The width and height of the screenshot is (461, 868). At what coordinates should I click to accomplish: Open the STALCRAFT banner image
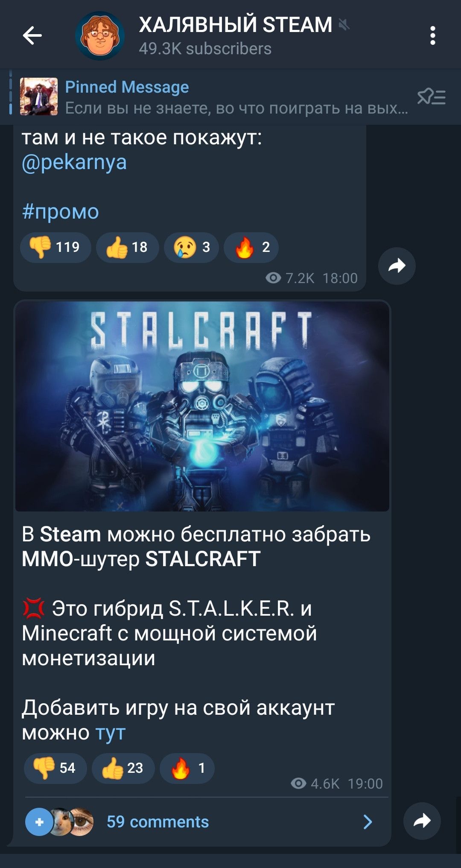(x=202, y=406)
